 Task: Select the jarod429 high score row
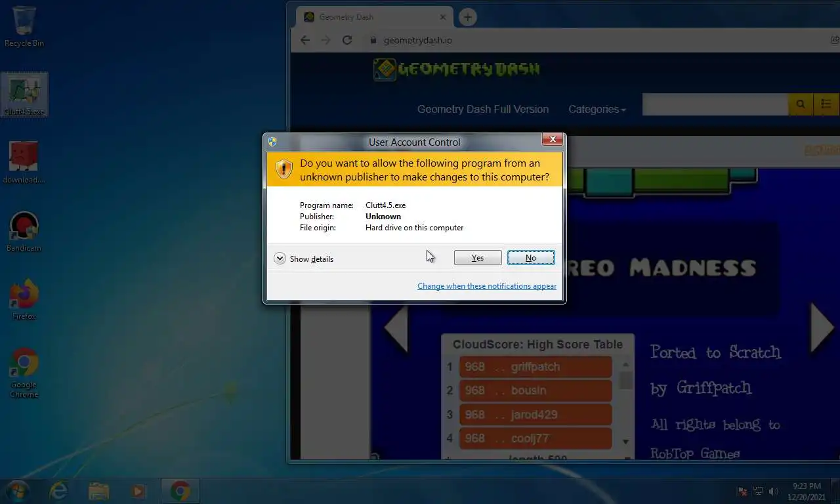tap(535, 415)
